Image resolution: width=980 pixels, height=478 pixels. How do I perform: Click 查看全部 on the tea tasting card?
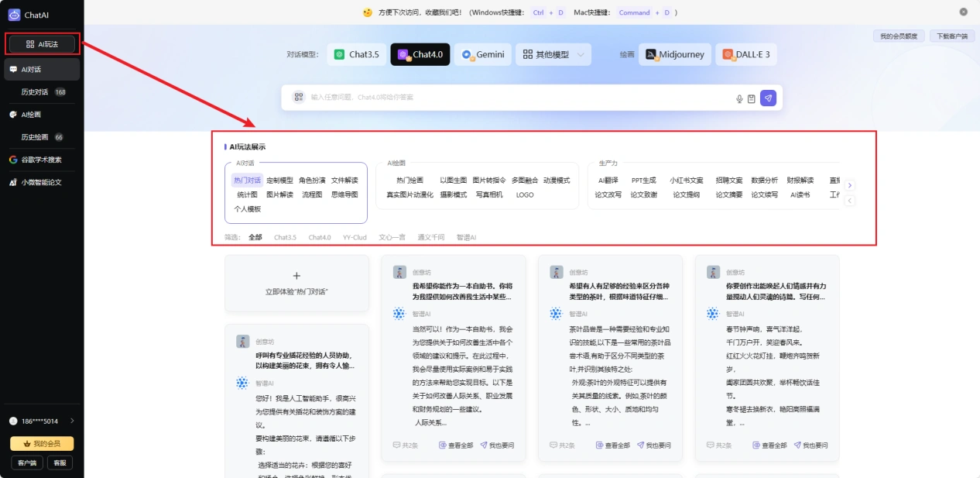(612, 445)
